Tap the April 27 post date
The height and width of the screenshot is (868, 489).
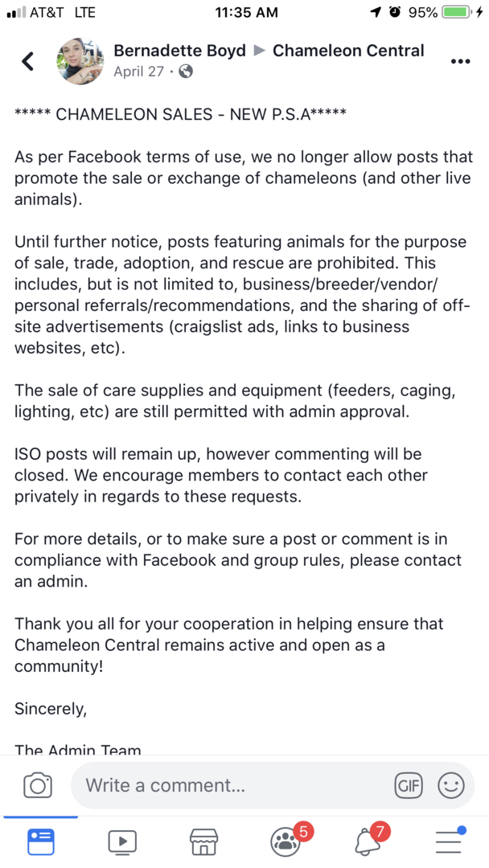138,72
